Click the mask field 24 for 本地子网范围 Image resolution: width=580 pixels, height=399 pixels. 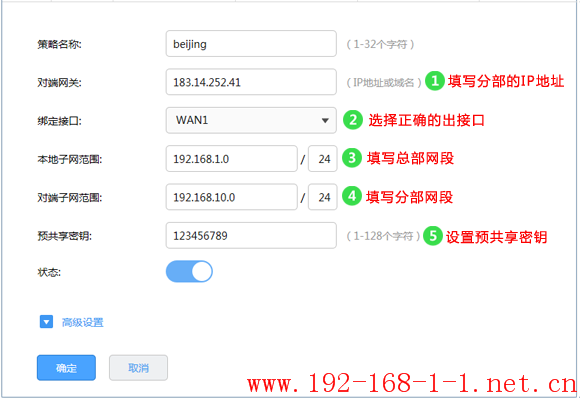[323, 159]
